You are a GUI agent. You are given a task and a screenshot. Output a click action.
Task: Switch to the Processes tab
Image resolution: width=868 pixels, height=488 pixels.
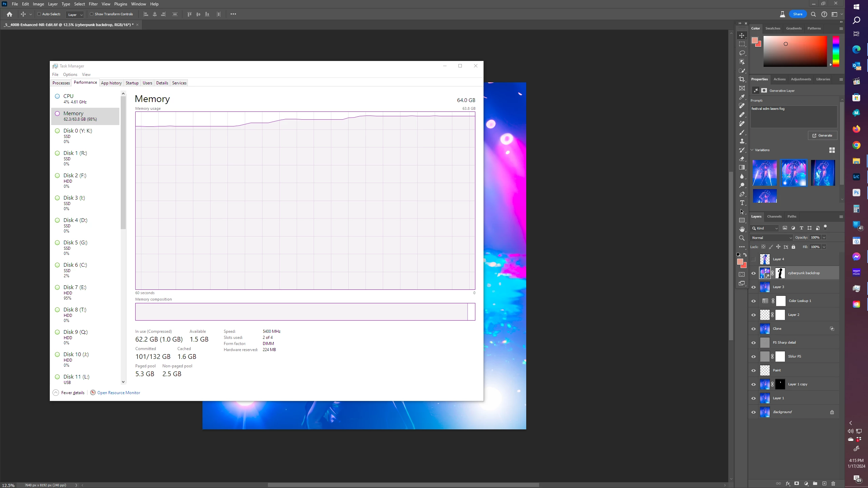[x=61, y=83]
